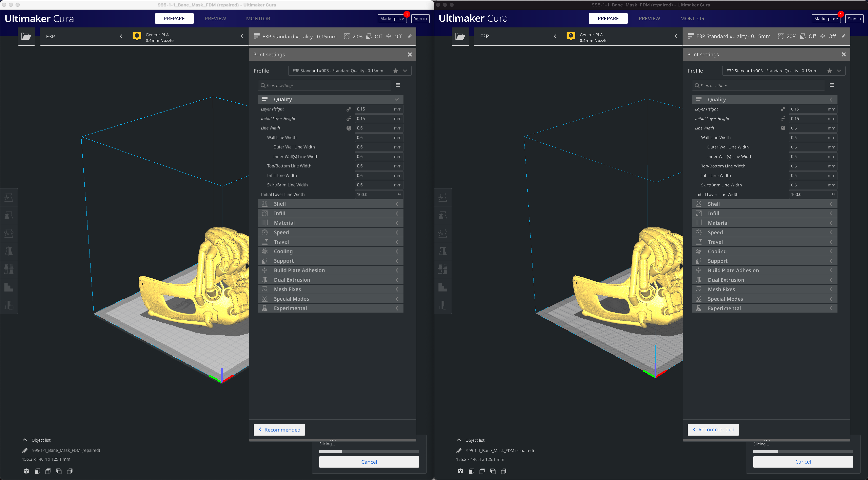This screenshot has height=480, width=868.
Task: Open Support Blocker tool in left window sidebar
Action: 9,305
